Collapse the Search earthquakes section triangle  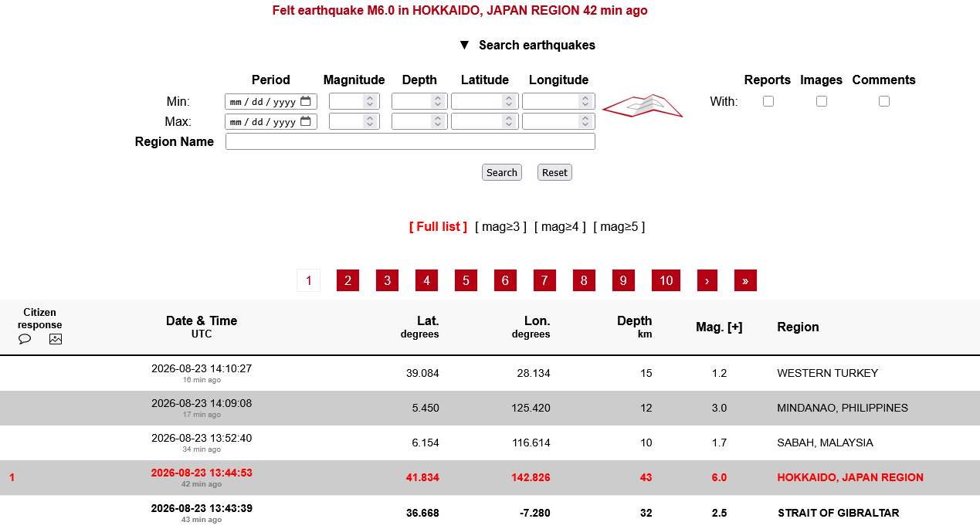pos(464,45)
